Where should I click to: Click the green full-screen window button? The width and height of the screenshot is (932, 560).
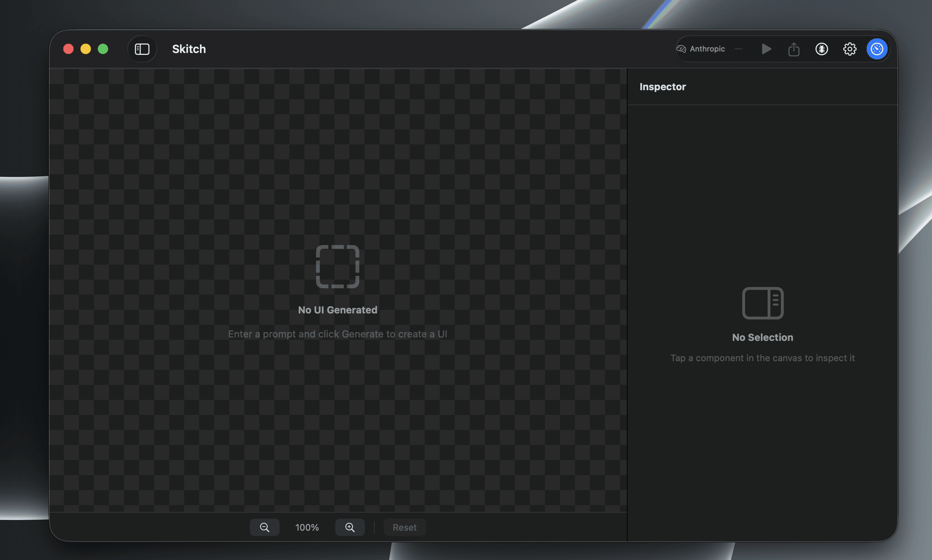(x=103, y=49)
